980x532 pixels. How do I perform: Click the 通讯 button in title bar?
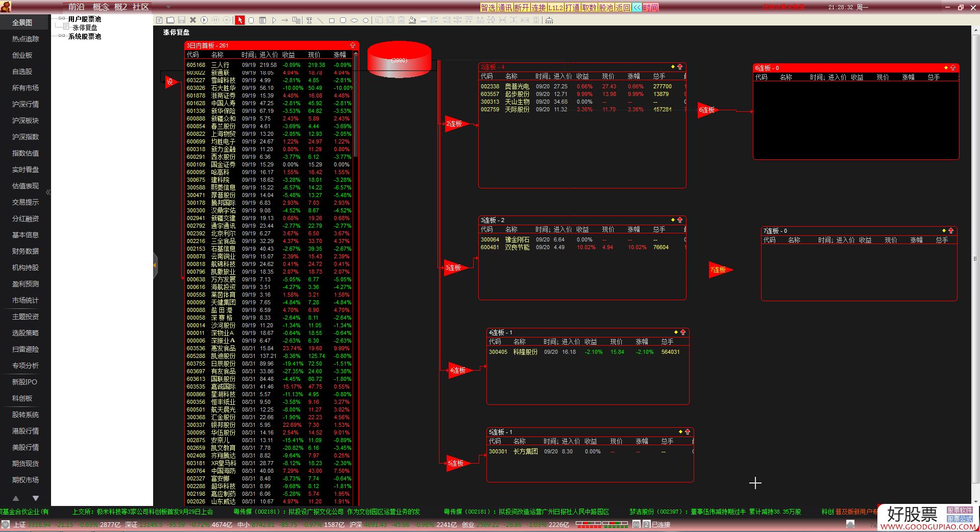[505, 7]
